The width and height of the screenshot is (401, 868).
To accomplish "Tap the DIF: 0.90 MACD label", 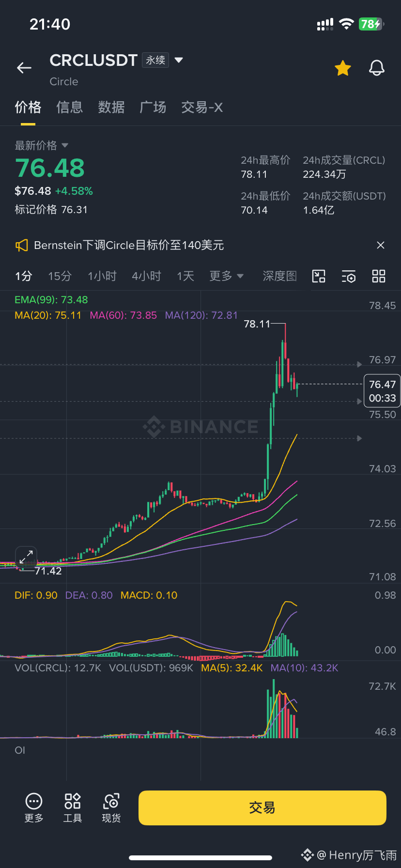I will (36, 595).
